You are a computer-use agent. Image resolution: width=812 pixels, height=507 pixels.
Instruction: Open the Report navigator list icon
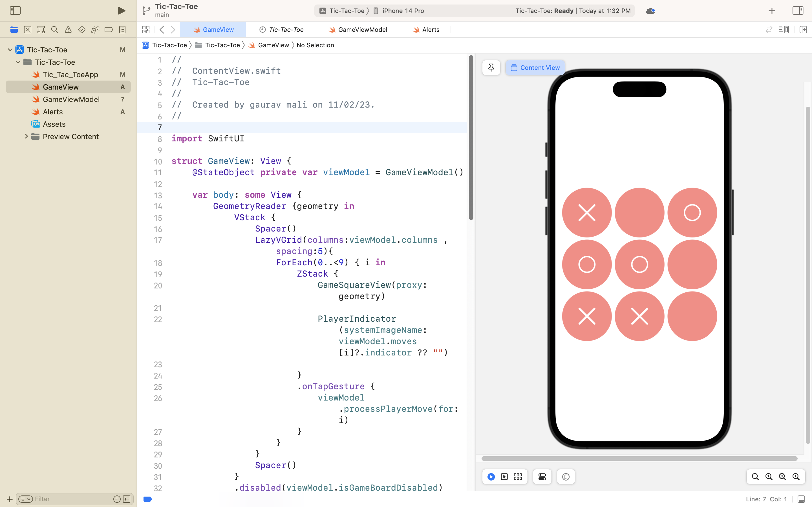[x=122, y=30]
